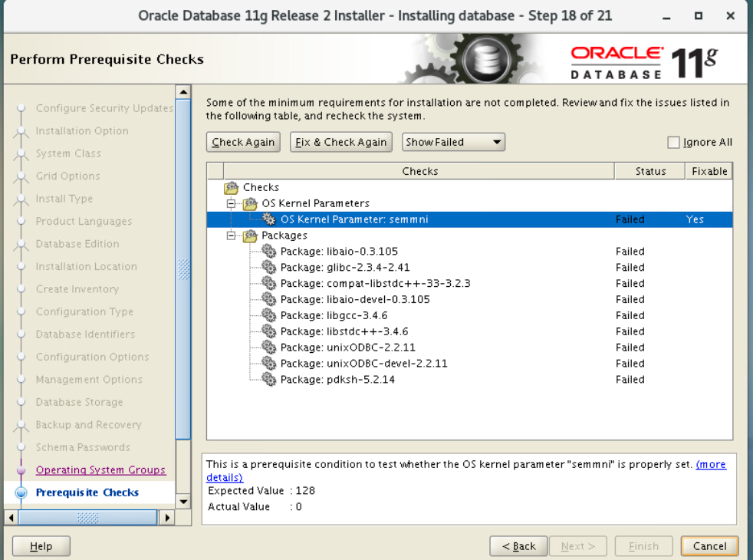This screenshot has height=560, width=753.
Task: Click the Fixable column header
Action: point(709,171)
